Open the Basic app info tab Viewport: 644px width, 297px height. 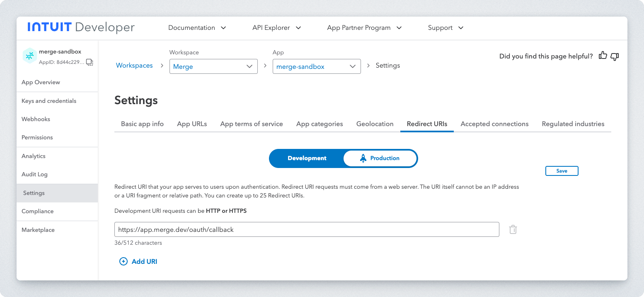coord(142,124)
